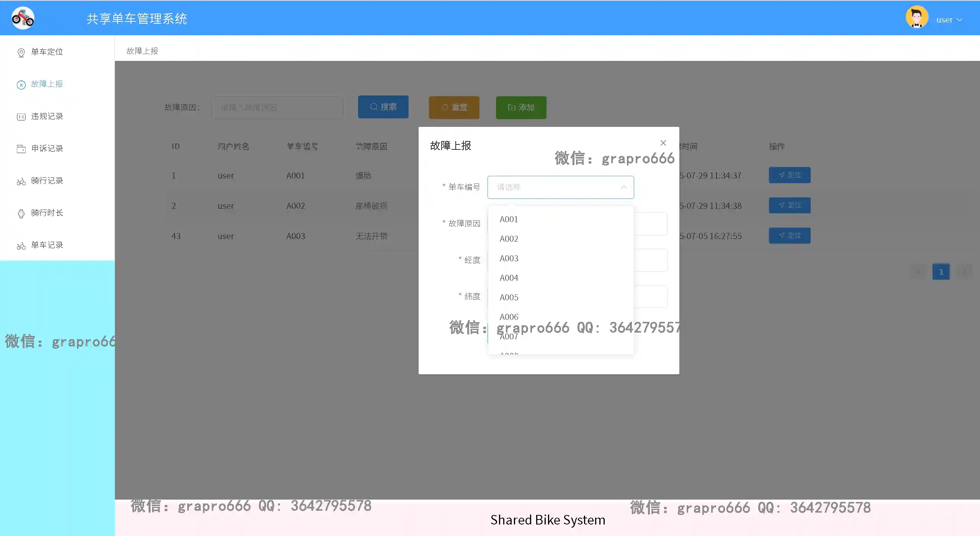This screenshot has height=536, width=980.
Task: Open 单车定位 from the sidebar
Action: tap(47, 52)
